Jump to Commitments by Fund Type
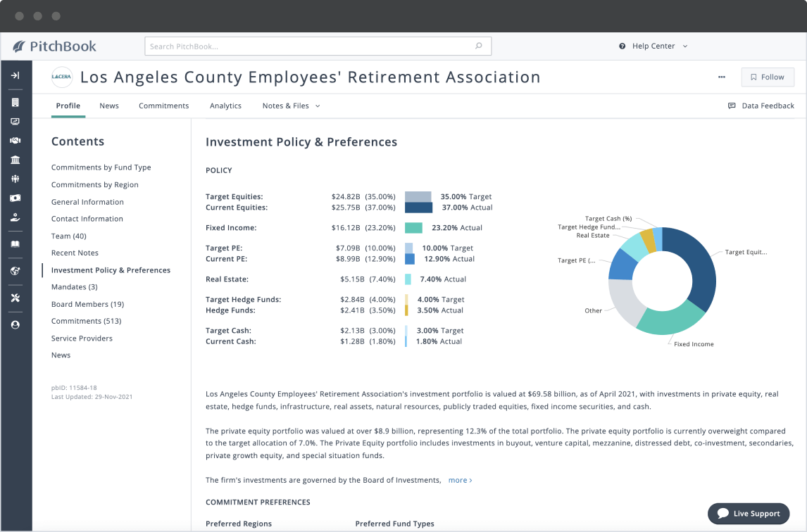 (x=101, y=167)
